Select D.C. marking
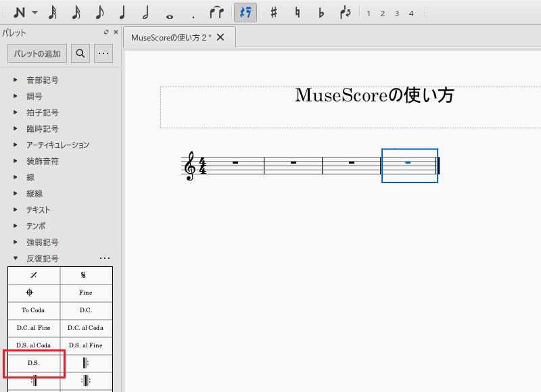This screenshot has height=392, width=541. click(x=87, y=310)
